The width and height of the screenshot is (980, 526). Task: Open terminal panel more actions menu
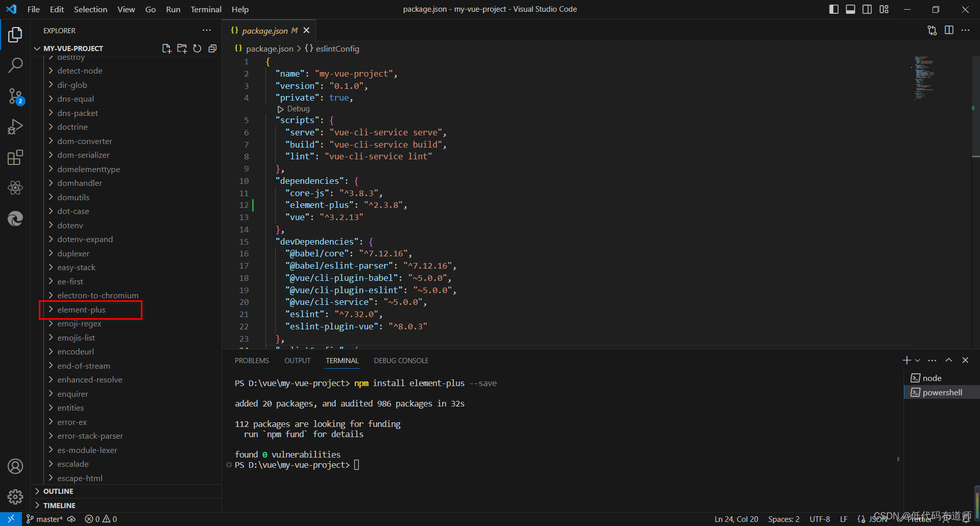click(932, 361)
